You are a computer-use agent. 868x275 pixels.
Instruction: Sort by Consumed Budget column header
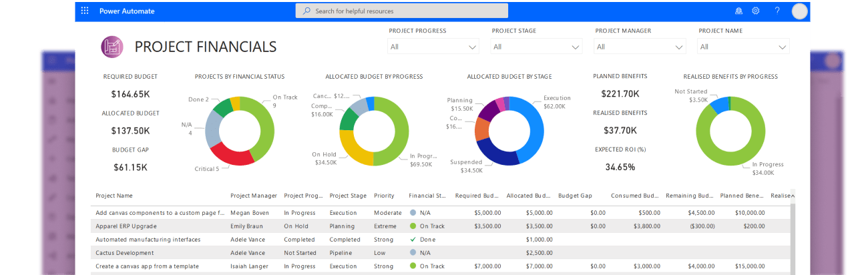pyautogui.click(x=635, y=196)
